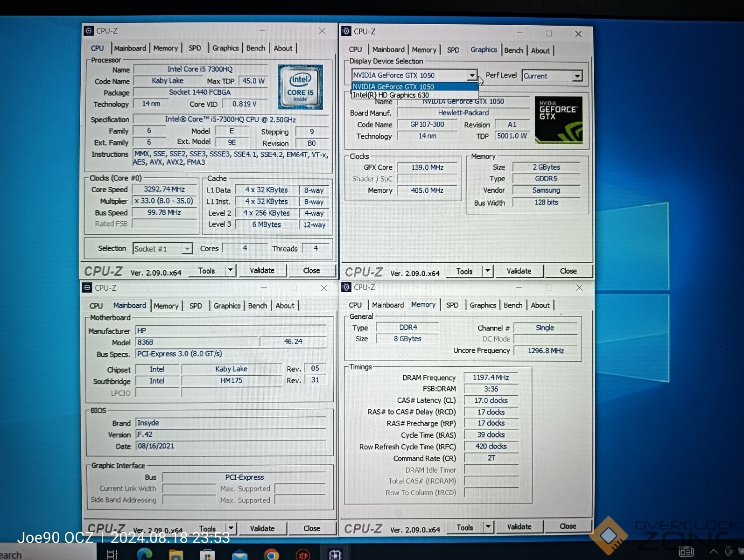The width and height of the screenshot is (744, 560).
Task: Open the SPD tab in the processor window
Action: [195, 48]
